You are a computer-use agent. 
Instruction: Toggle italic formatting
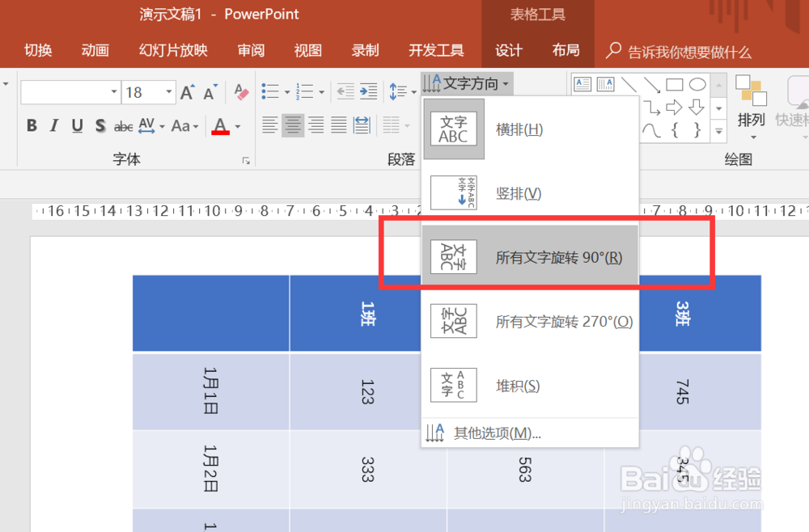click(x=53, y=125)
